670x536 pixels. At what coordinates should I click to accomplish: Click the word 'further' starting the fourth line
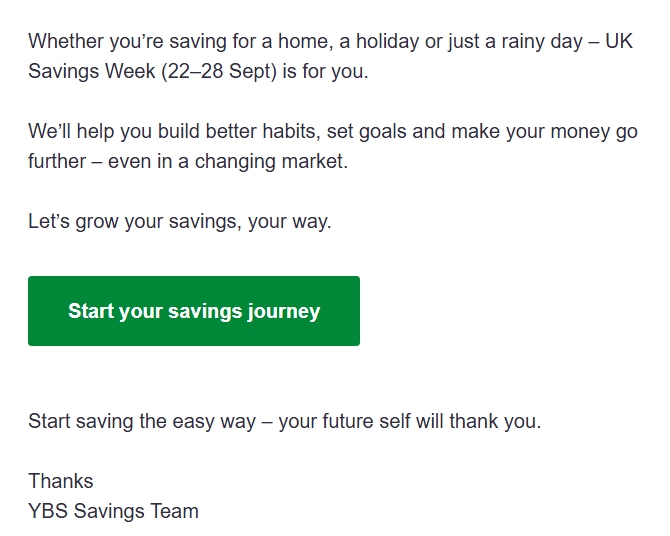pyautogui.click(x=57, y=162)
